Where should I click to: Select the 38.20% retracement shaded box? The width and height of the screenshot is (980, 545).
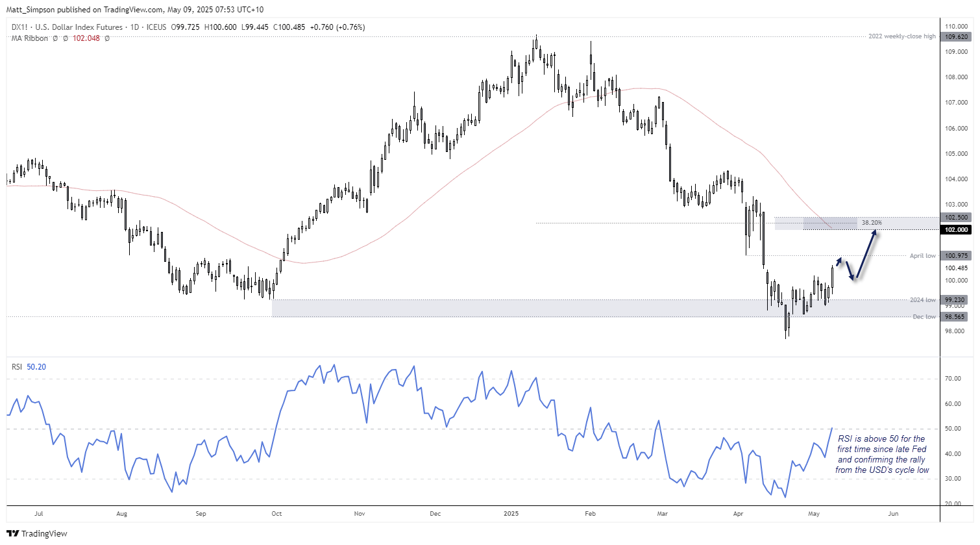[x=857, y=223]
